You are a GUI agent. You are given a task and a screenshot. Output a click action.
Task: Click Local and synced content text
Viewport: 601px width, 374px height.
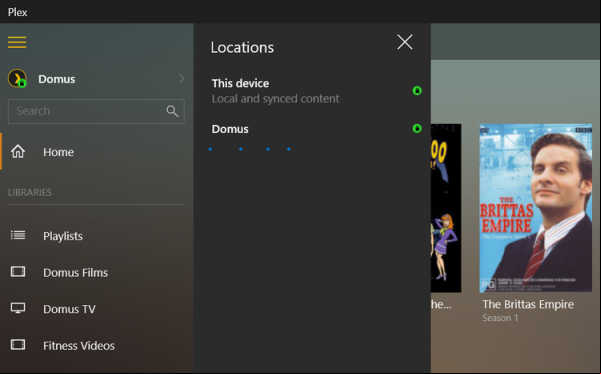(275, 99)
